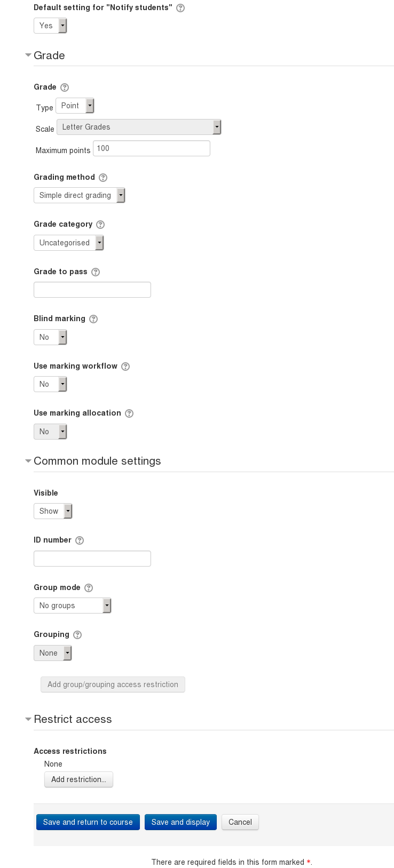Click the Maximum points input field
394x868 pixels.
[x=152, y=148]
